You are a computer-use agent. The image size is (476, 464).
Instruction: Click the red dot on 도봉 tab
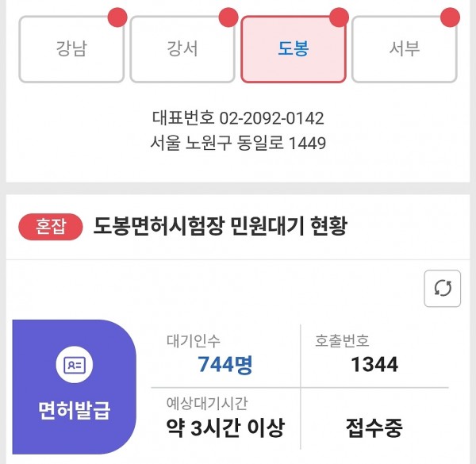[339, 17]
